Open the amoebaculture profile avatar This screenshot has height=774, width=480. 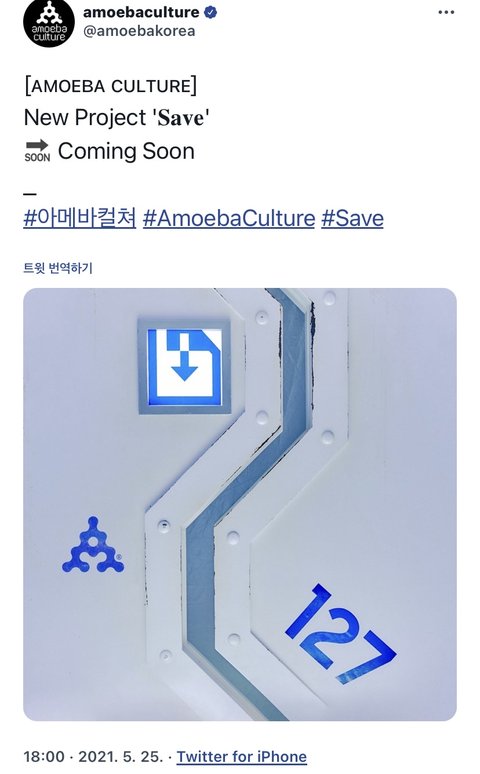[48, 23]
